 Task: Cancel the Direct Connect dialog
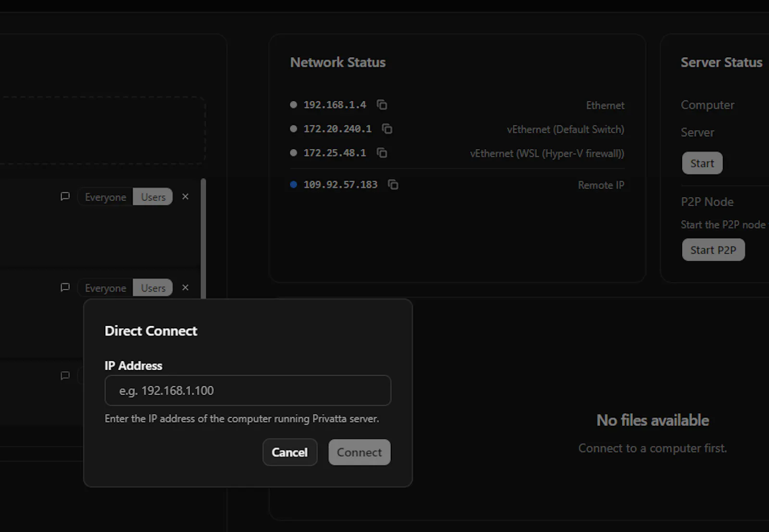coord(290,452)
